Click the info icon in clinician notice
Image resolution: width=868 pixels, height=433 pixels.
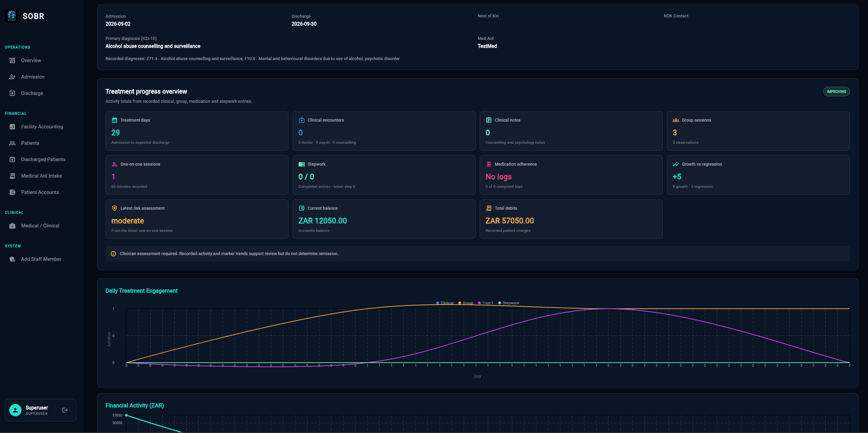(x=113, y=254)
